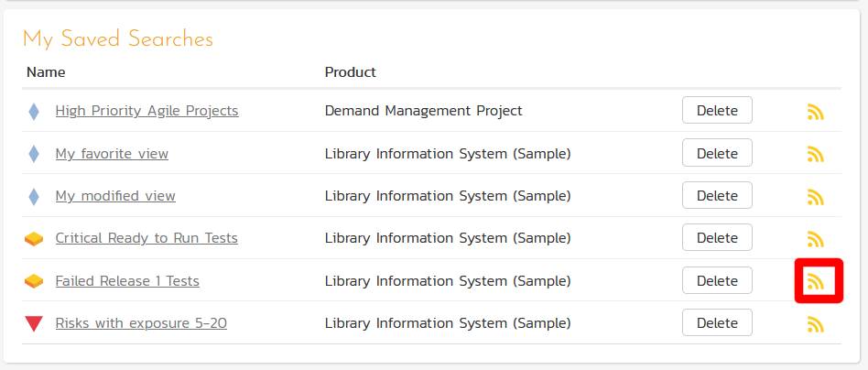Open the My modified view link
868x370 pixels.
[x=115, y=196]
